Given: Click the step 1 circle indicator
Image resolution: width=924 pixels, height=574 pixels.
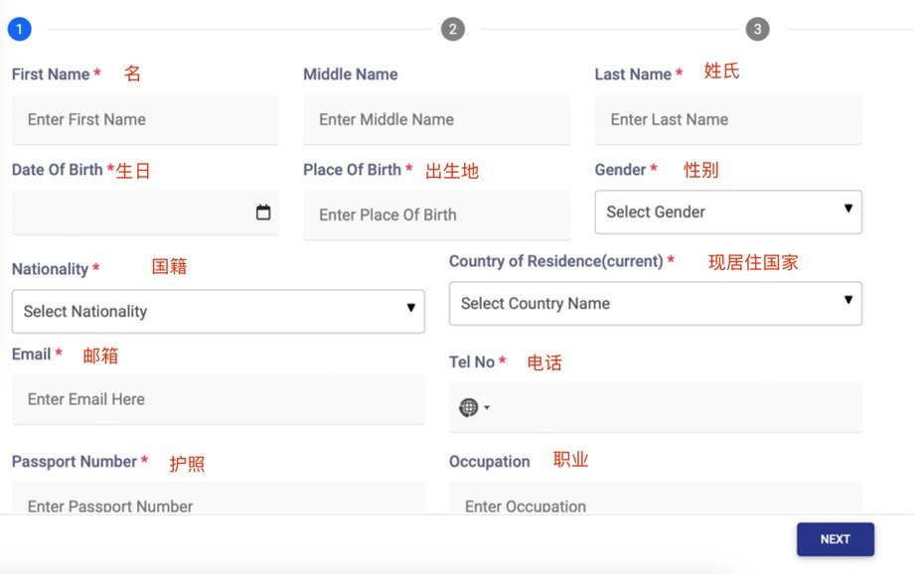Looking at the screenshot, I should (20, 29).
